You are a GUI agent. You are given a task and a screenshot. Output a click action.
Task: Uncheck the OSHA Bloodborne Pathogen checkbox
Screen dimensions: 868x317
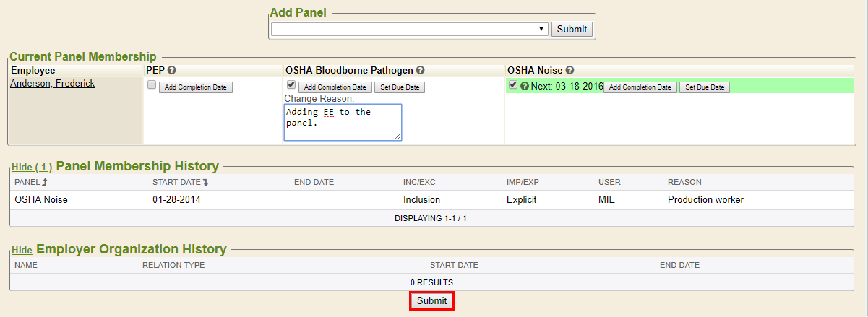[x=291, y=84]
